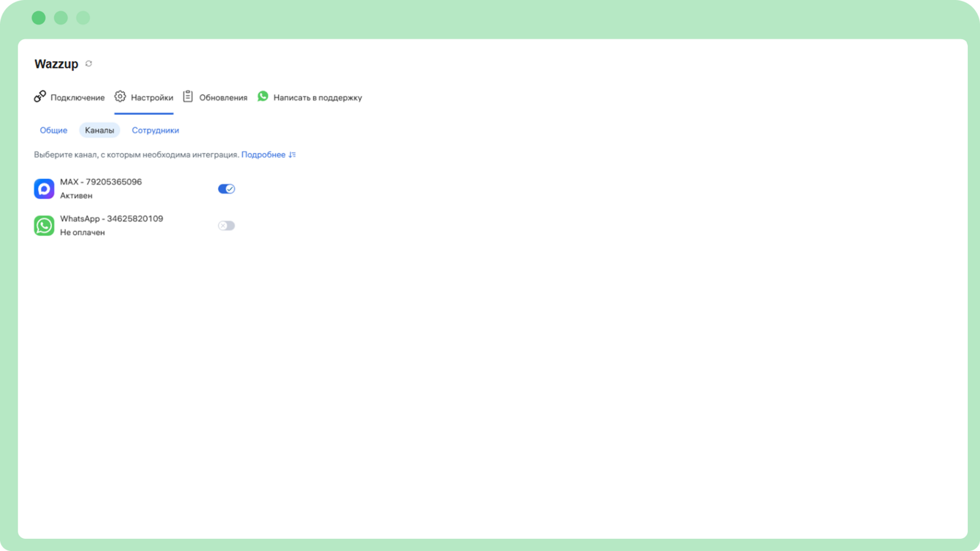Click the WhatsApp - 34625820109 channel name
This screenshot has width=980, height=551.
(x=111, y=219)
